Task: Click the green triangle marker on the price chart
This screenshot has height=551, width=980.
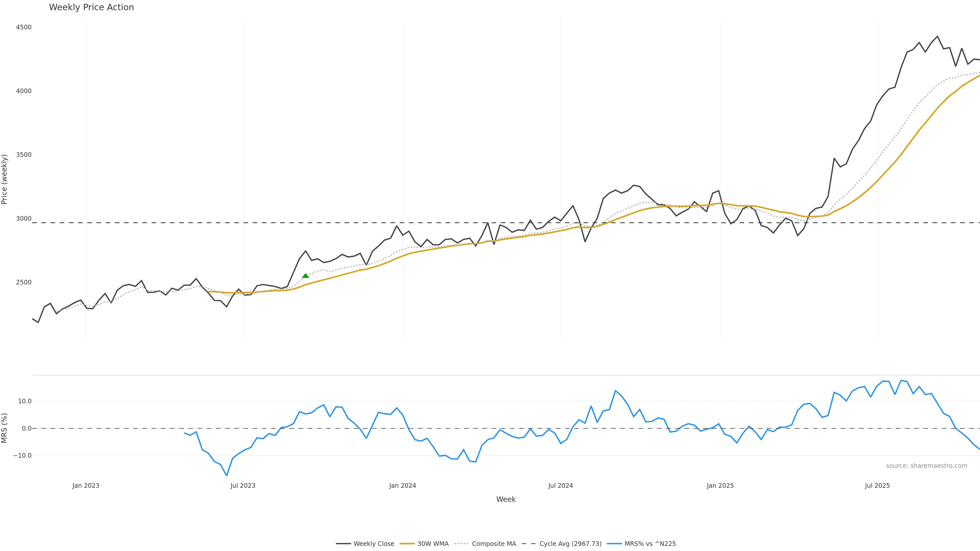Action: pyautogui.click(x=305, y=276)
